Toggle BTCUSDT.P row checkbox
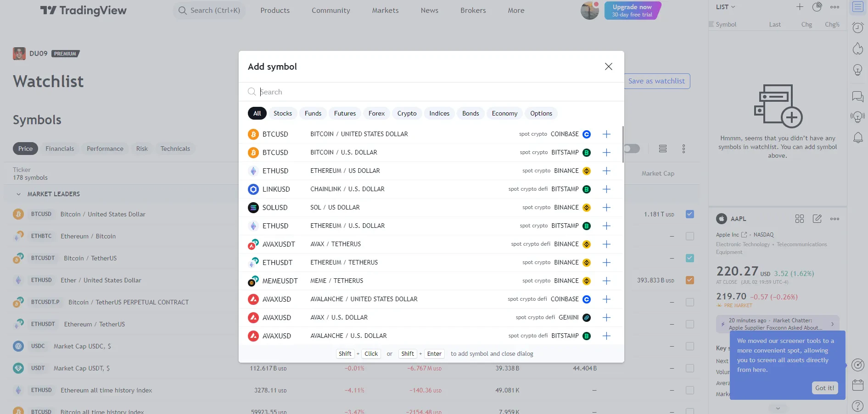The width and height of the screenshot is (868, 414). pos(689,302)
